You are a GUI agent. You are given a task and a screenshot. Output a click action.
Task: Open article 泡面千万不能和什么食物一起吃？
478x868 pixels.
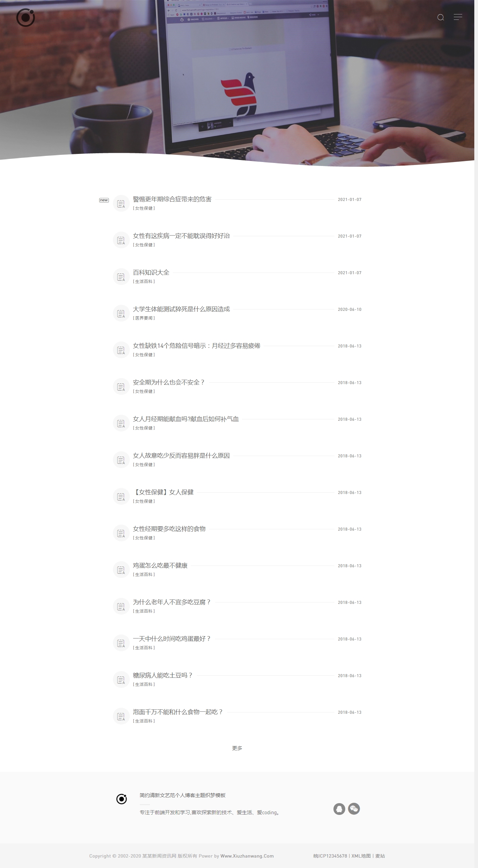point(177,712)
